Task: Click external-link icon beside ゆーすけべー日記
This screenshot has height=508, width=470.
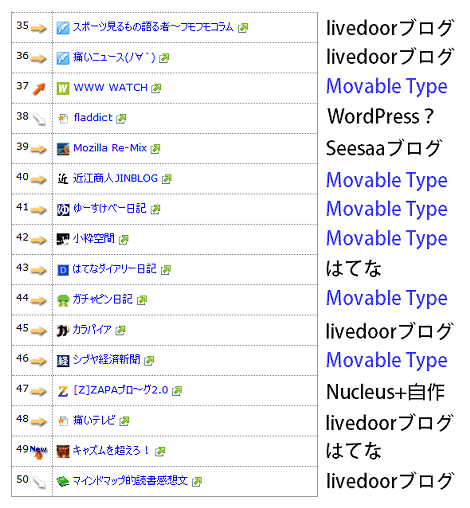Action: pyautogui.click(x=155, y=210)
